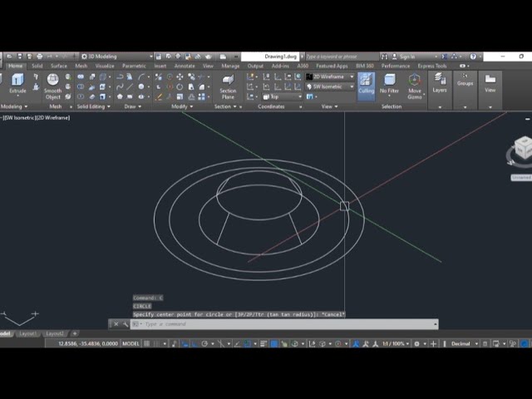The image size is (532, 399).
Task: Click the keyword search box
Action: pyautogui.click(x=342, y=57)
